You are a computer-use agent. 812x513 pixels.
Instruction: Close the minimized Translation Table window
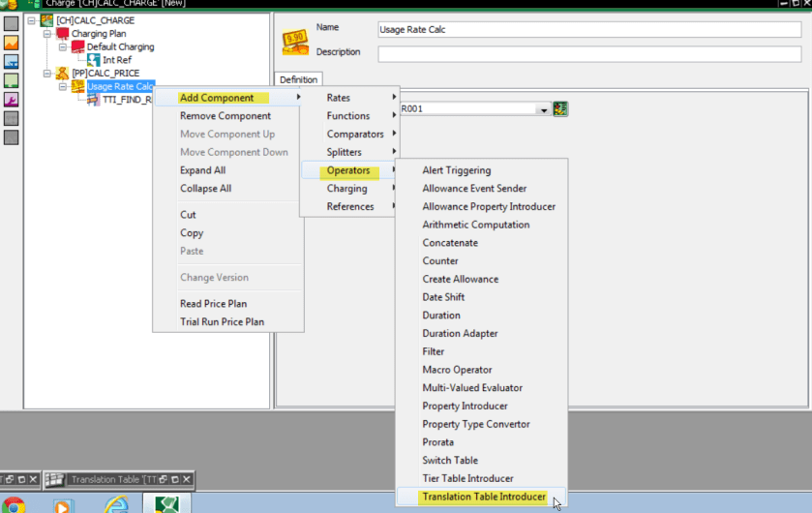point(187,479)
